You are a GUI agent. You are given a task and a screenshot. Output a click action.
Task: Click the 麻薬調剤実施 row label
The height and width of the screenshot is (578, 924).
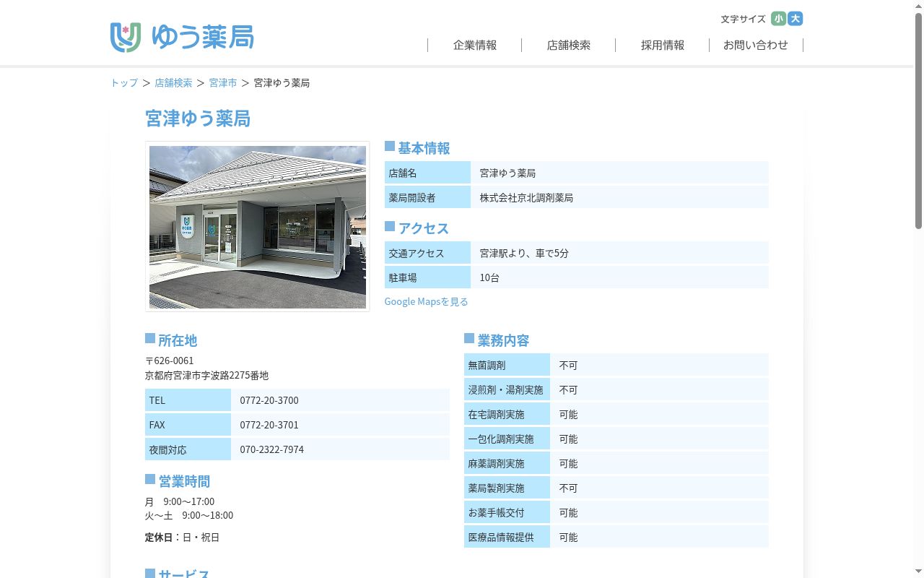[x=507, y=463]
